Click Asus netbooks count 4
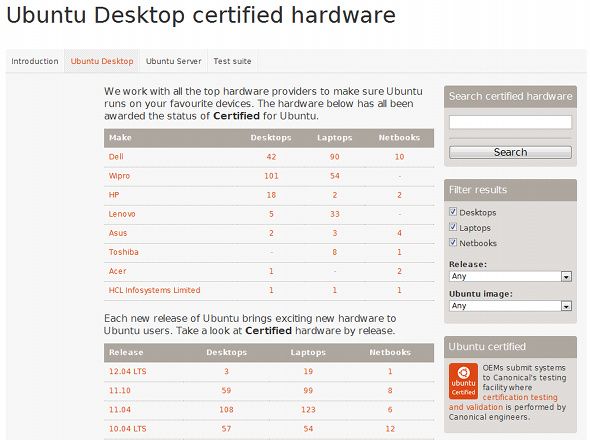 tap(399, 233)
